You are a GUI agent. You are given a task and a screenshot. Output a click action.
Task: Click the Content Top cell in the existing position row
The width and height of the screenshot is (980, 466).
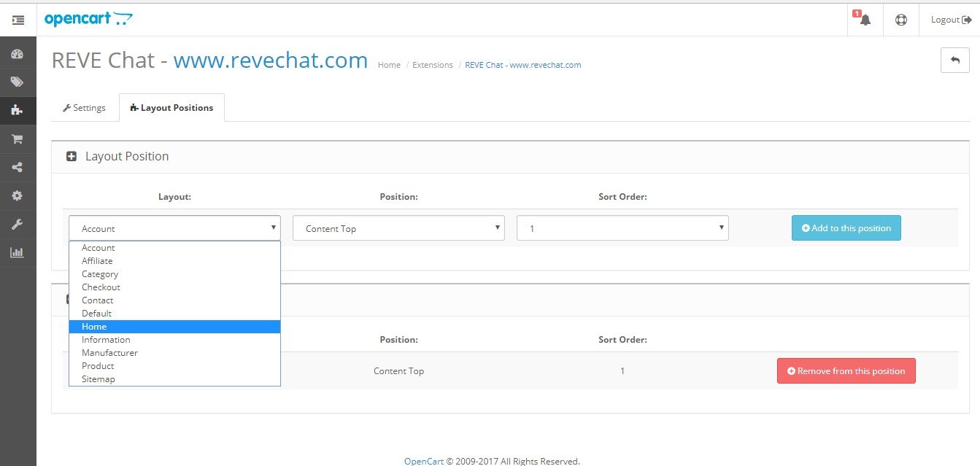[398, 371]
